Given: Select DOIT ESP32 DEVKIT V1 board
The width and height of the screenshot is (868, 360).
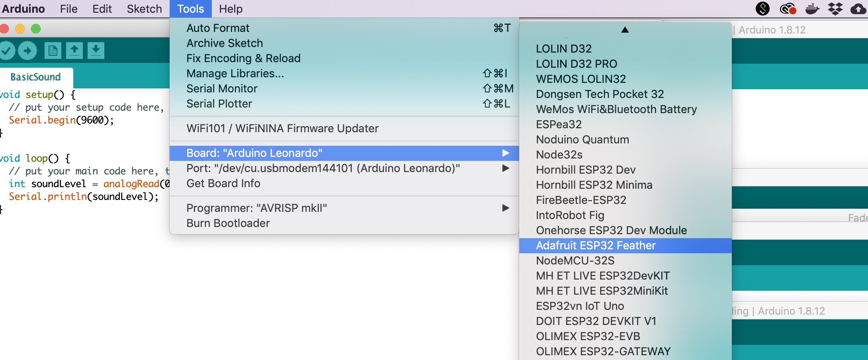Looking at the screenshot, I should pos(626,321).
